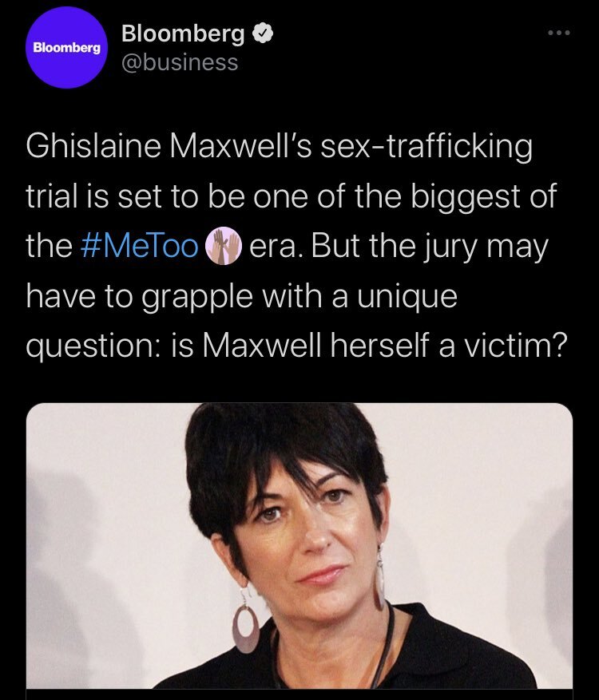Viewport: 599px width, 700px height.
Task: Open the #MeToo hashtag
Action: (x=140, y=247)
